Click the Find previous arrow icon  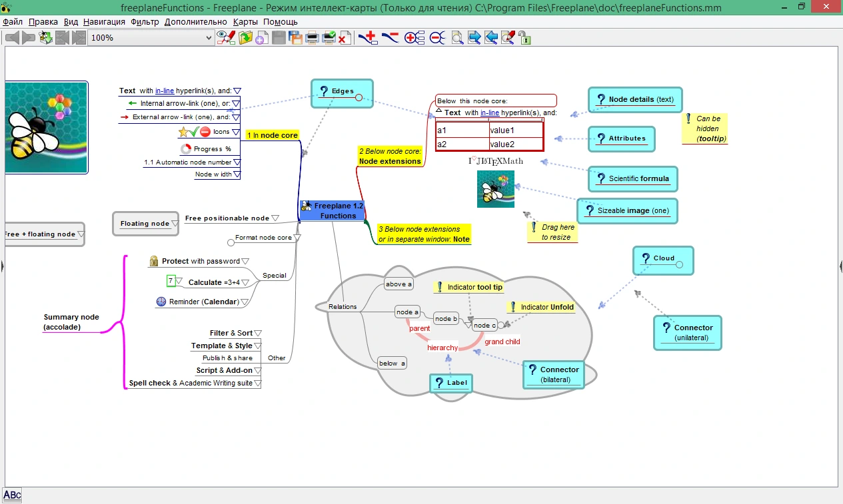click(491, 38)
